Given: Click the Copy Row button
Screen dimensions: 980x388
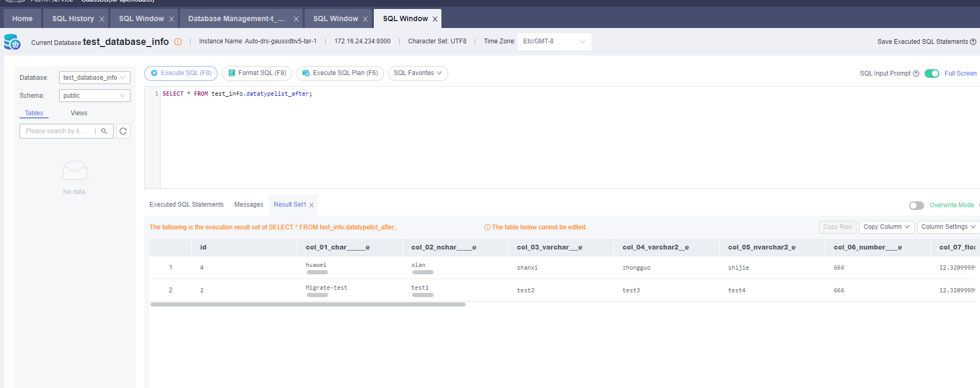Looking at the screenshot, I should [x=837, y=227].
